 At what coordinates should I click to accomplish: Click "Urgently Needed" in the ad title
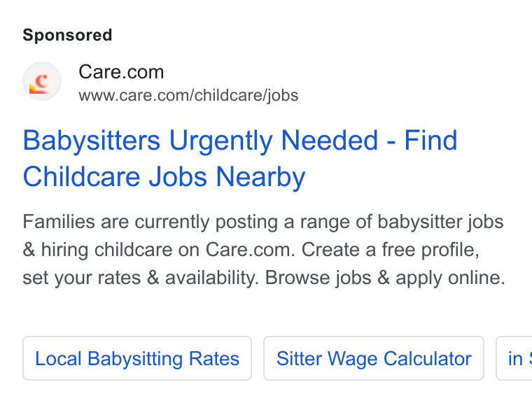click(274, 141)
